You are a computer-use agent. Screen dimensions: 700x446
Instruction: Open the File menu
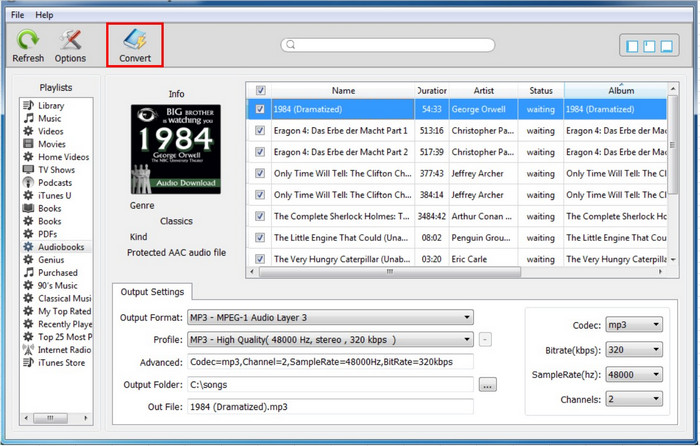tap(17, 15)
